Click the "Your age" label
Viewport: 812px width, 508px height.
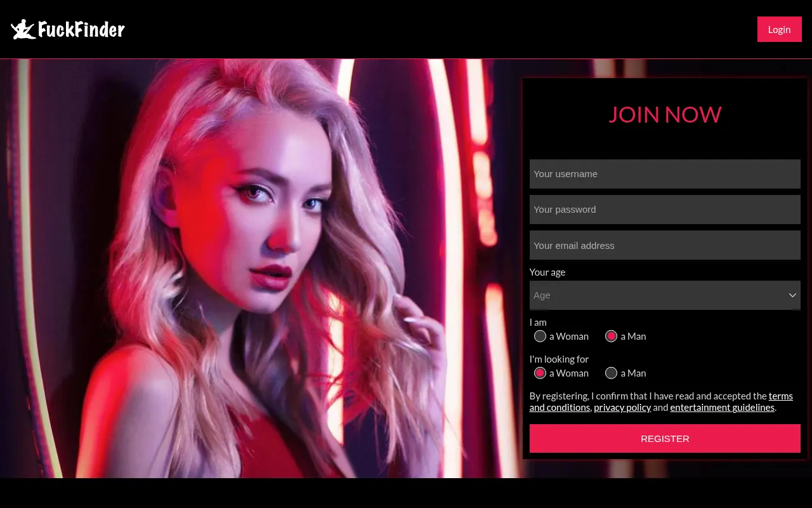tap(547, 272)
